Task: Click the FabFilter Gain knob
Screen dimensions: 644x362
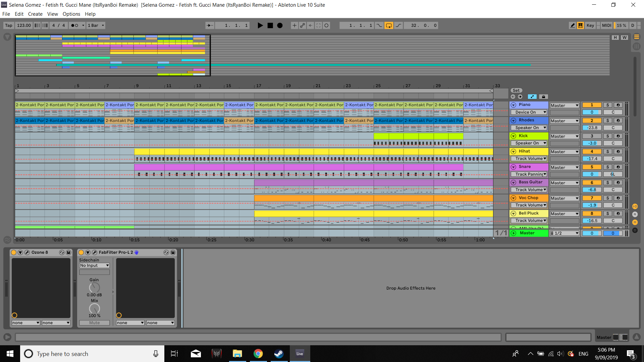Action: [94, 288]
